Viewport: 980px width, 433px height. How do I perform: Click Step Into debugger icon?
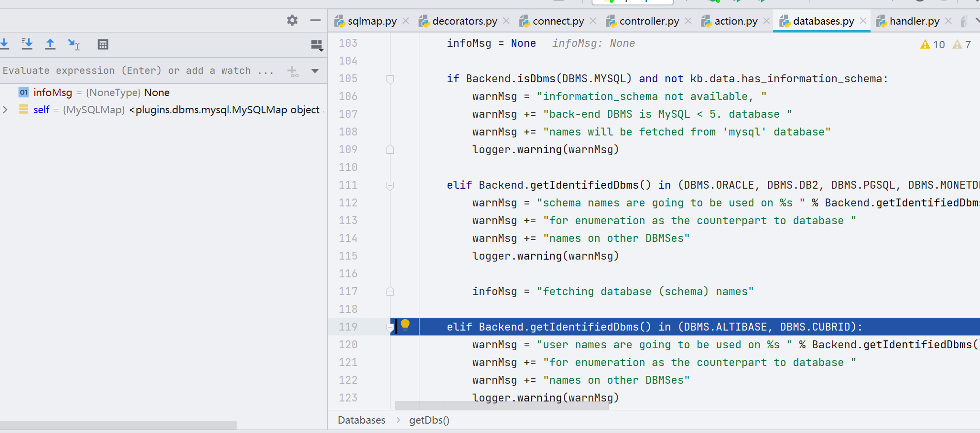pos(4,44)
